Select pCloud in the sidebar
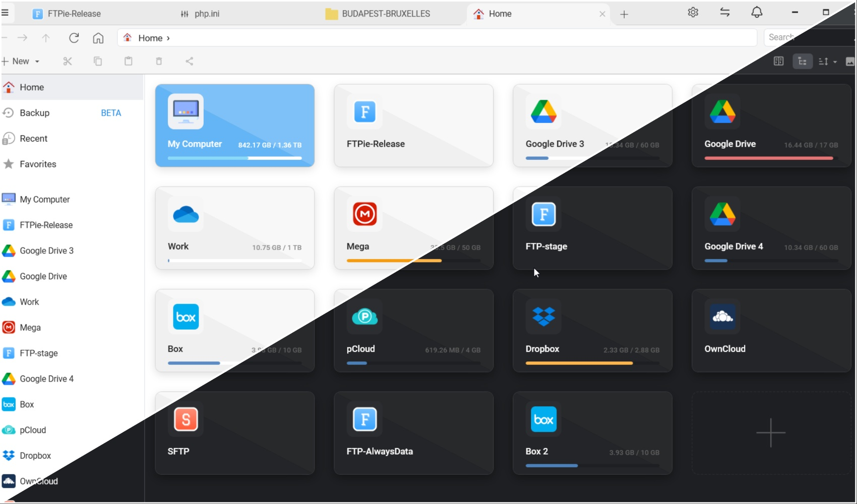857x504 pixels. [x=72, y=430]
